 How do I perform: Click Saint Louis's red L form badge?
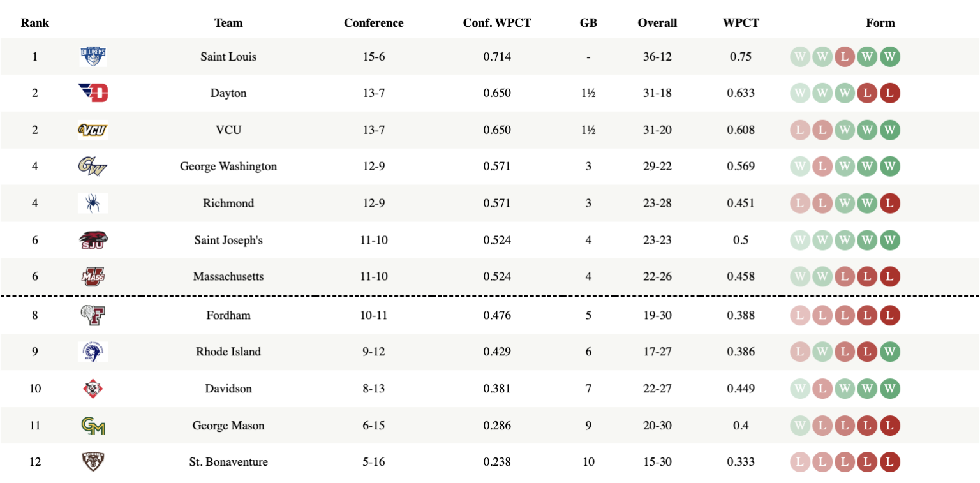pos(845,57)
